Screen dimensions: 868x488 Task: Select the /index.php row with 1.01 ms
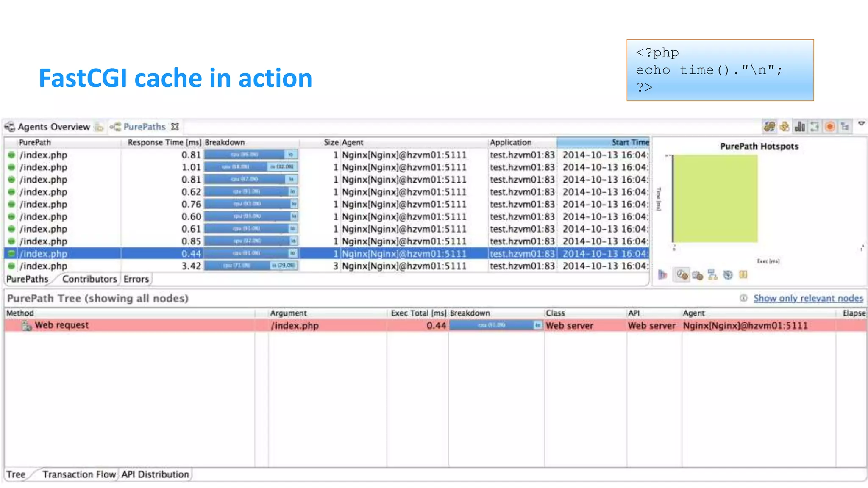[326, 167]
